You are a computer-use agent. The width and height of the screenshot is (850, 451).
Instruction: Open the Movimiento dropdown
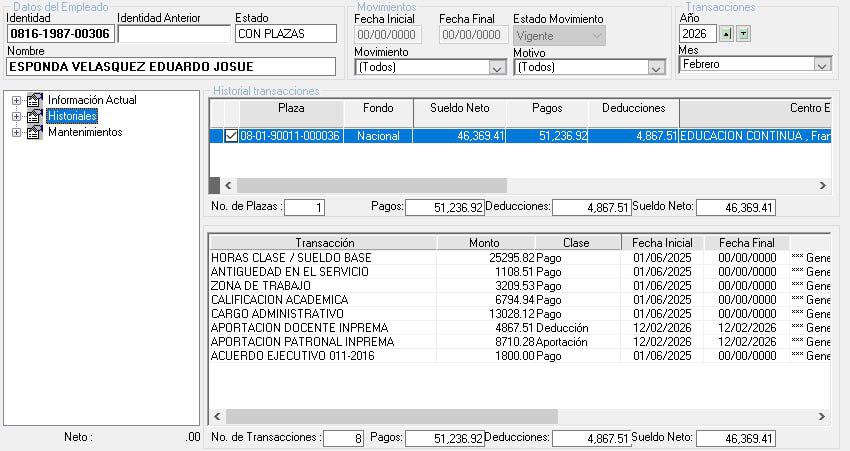pos(497,68)
